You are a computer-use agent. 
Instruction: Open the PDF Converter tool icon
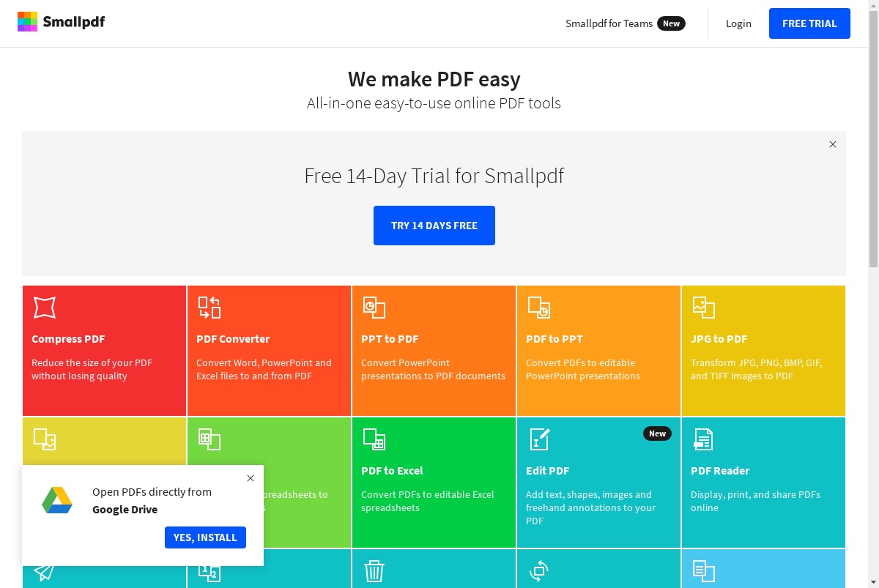209,308
